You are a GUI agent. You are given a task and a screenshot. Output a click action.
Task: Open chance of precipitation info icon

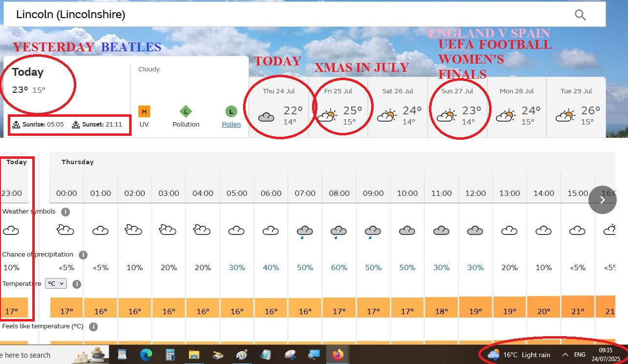[x=83, y=255]
